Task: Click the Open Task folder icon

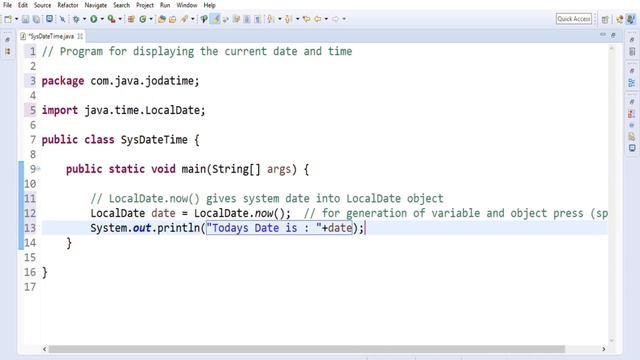Action: [x=172, y=19]
